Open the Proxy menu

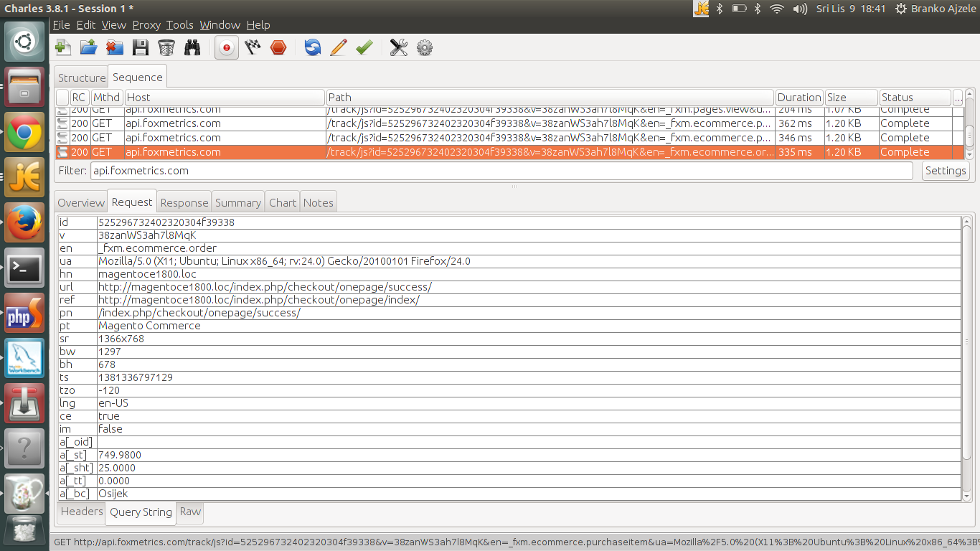click(146, 25)
